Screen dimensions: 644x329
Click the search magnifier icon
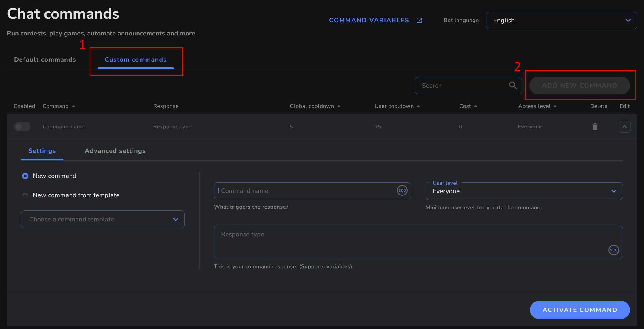pyautogui.click(x=513, y=86)
